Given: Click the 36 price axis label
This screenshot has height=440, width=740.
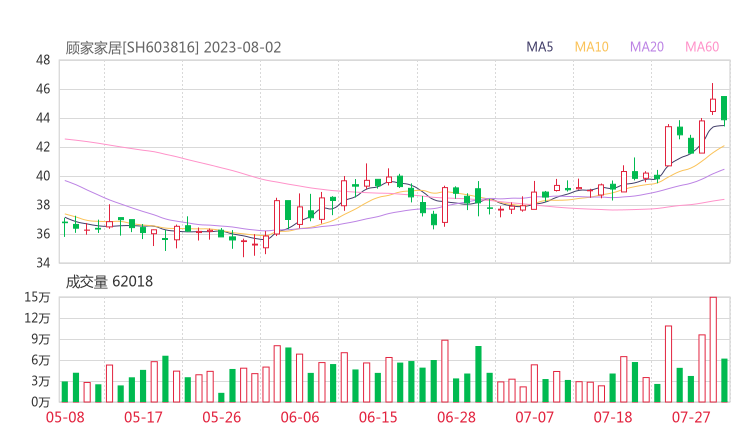Looking at the screenshot, I should pos(43,234).
